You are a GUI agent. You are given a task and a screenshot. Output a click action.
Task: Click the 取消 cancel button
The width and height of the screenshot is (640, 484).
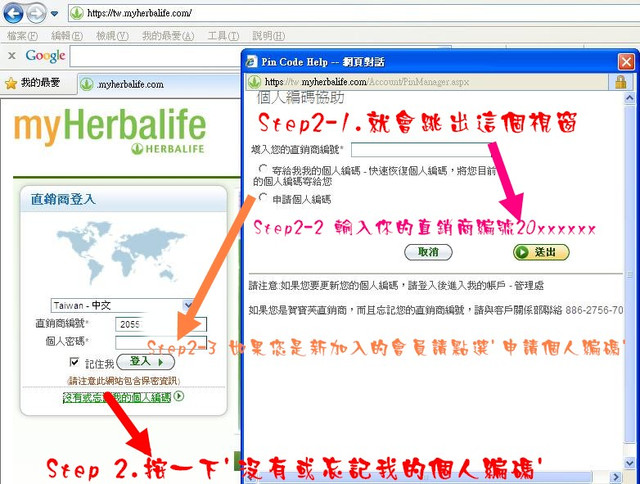click(428, 252)
